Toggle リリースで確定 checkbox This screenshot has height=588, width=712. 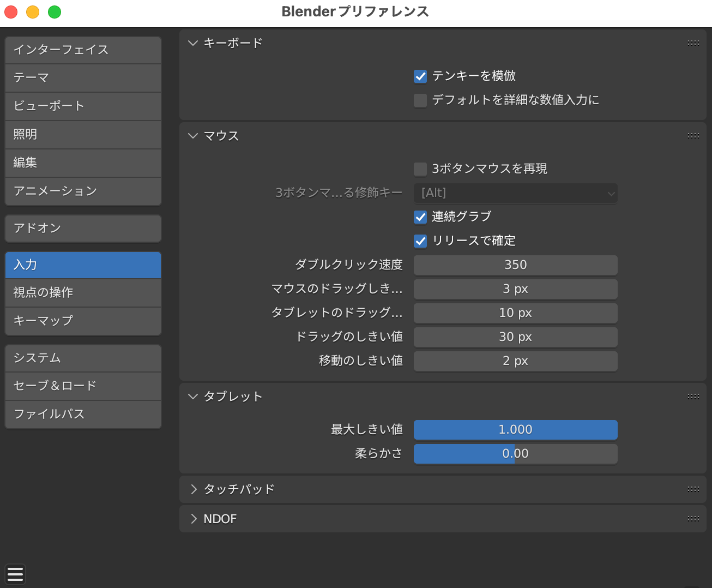coord(420,241)
